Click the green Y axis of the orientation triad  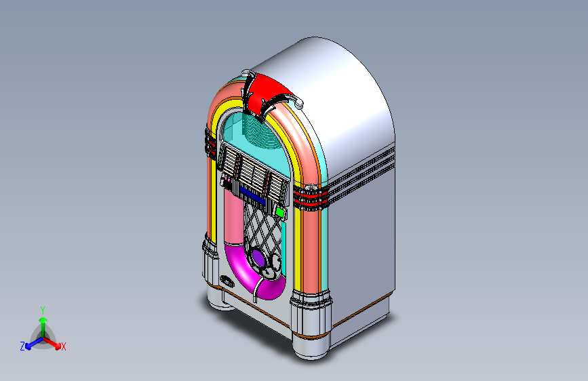point(43,323)
